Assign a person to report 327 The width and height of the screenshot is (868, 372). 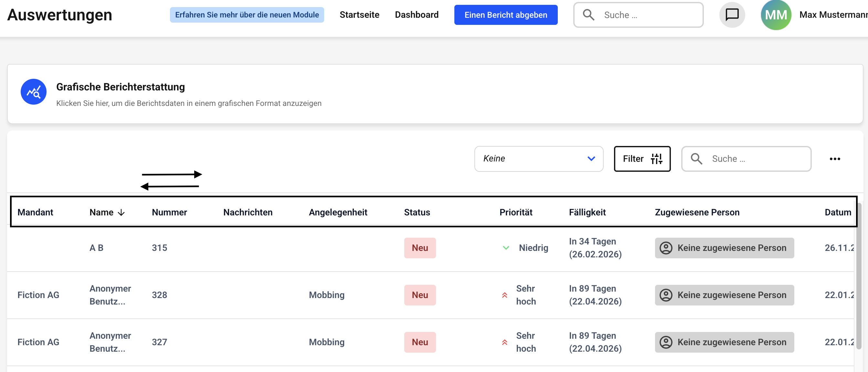pyautogui.click(x=724, y=342)
